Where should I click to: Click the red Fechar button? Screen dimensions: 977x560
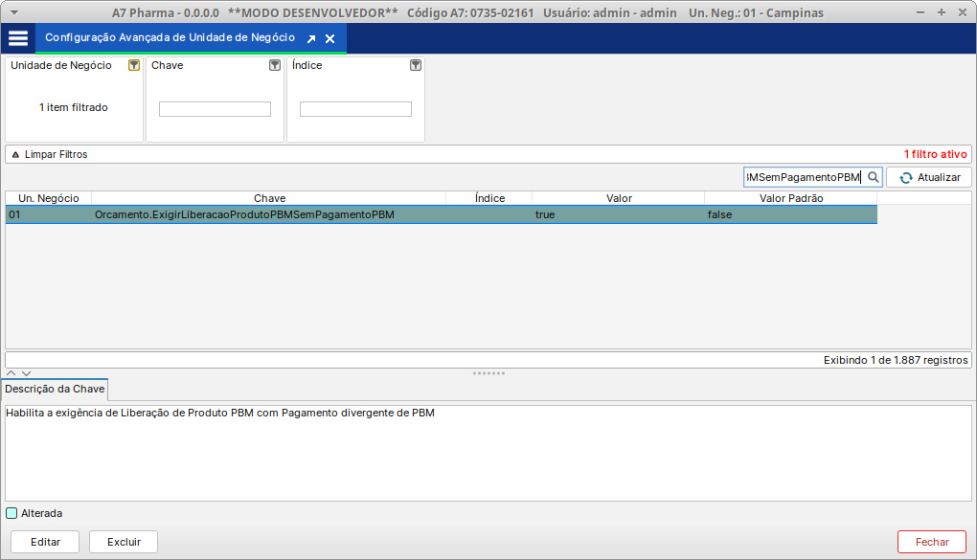pyautogui.click(x=931, y=542)
